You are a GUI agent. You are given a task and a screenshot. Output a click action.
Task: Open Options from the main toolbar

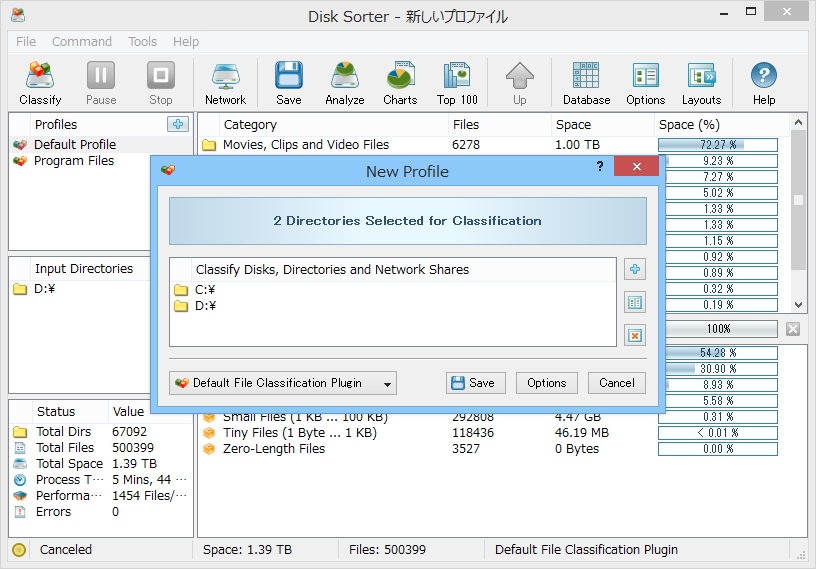645,83
